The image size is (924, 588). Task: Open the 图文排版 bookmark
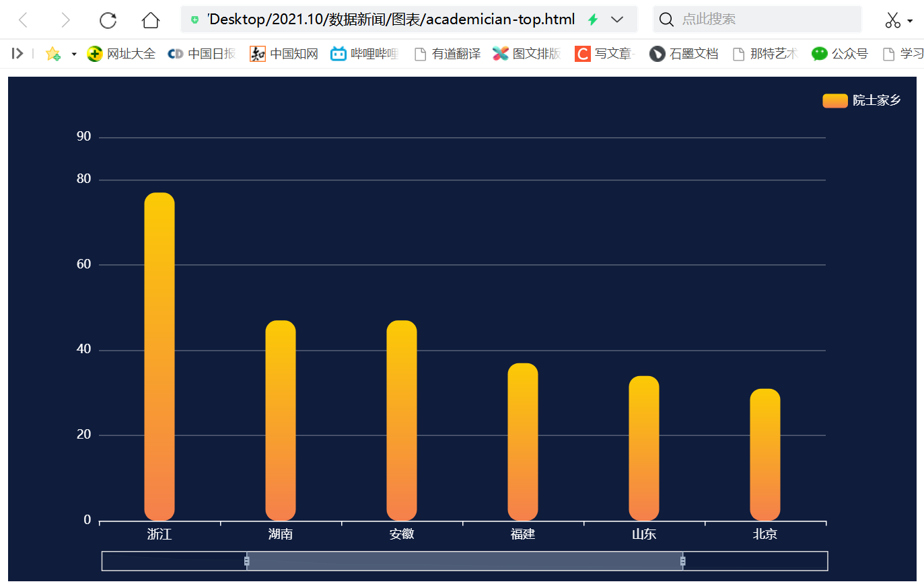[x=527, y=54]
